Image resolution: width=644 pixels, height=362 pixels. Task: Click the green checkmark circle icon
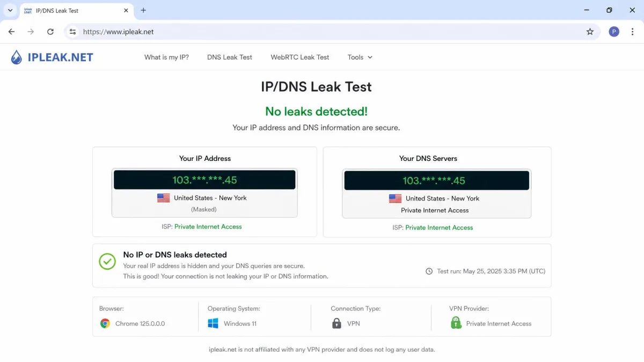click(107, 261)
